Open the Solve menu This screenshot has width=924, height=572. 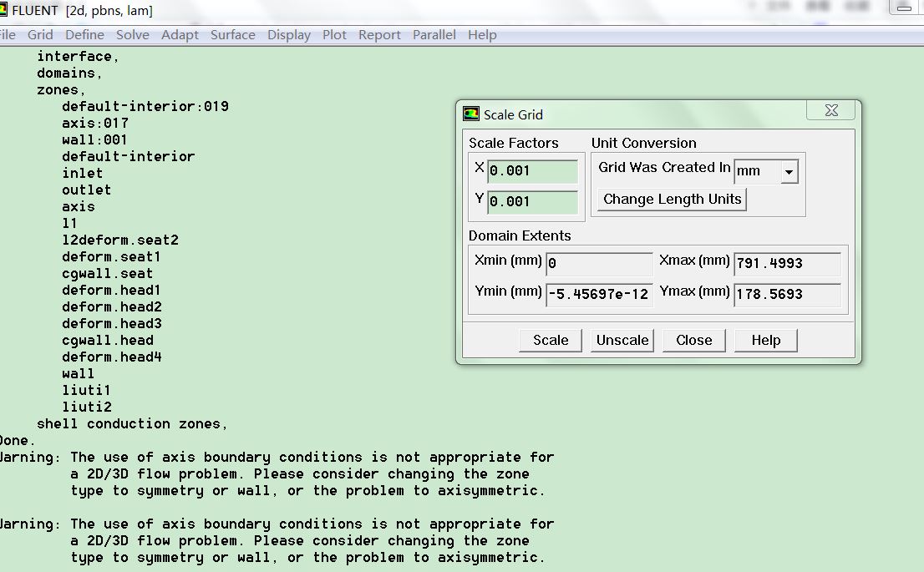133,35
